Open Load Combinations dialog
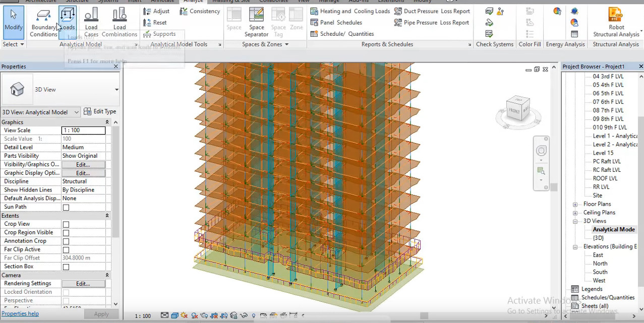Image resolution: width=644 pixels, height=323 pixels. [x=120, y=23]
